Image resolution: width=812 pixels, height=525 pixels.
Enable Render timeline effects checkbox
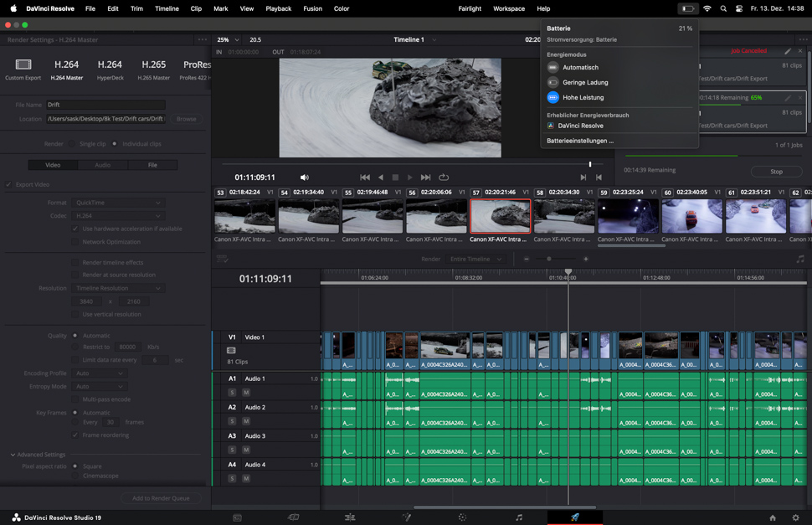click(x=75, y=263)
